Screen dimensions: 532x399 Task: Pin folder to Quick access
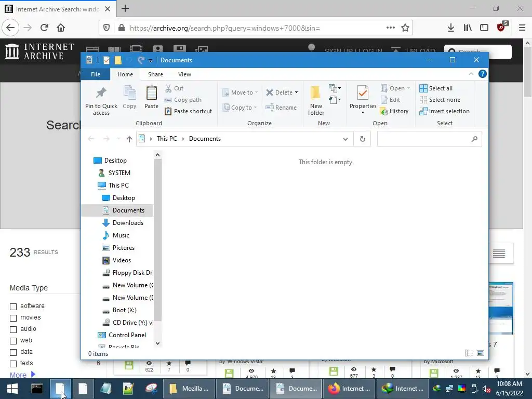click(101, 101)
